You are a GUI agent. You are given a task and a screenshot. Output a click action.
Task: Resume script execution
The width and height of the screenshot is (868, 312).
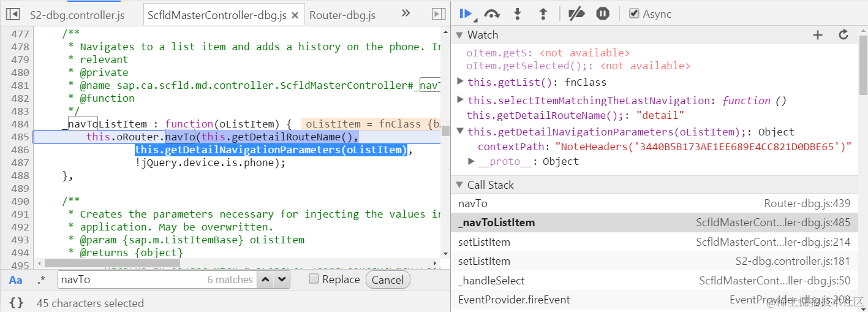click(x=466, y=13)
